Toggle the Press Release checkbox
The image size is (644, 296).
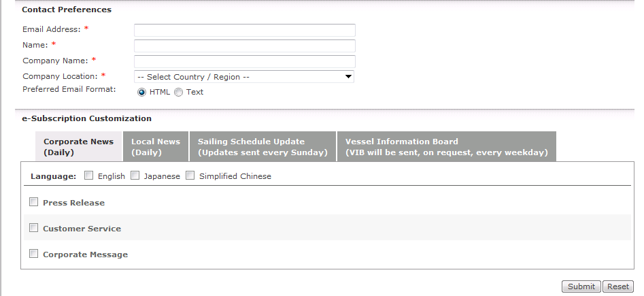coord(33,202)
